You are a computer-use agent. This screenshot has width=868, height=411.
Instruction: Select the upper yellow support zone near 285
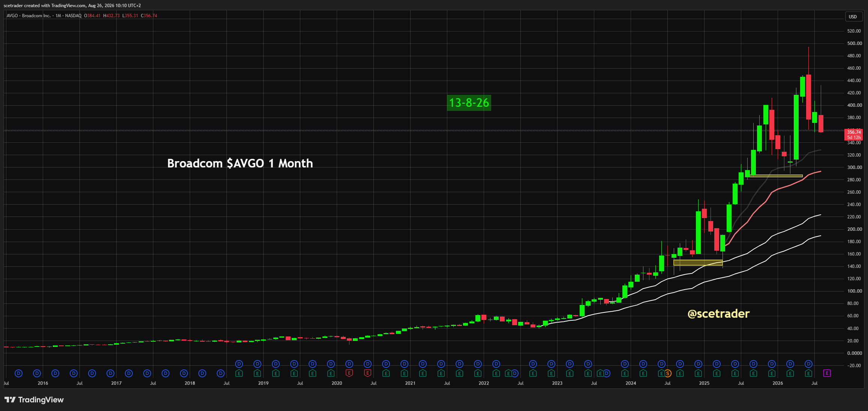776,176
